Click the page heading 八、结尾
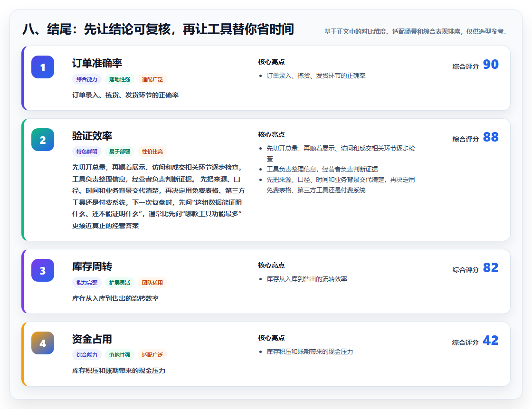This screenshot has width=532, height=409. tap(158, 29)
